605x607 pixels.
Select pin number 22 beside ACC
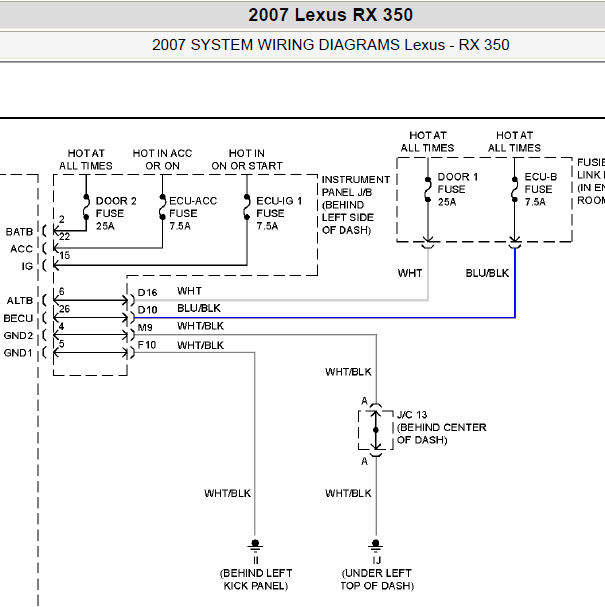(x=65, y=237)
